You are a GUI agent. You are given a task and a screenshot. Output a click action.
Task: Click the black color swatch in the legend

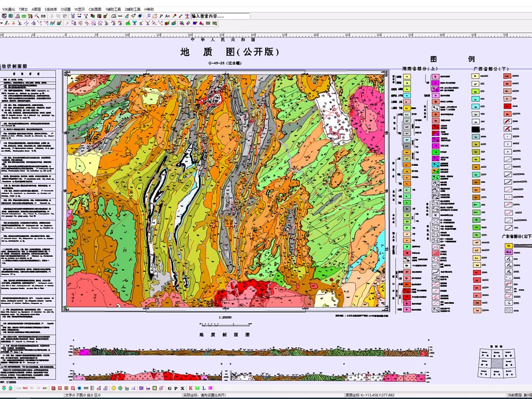(475, 129)
